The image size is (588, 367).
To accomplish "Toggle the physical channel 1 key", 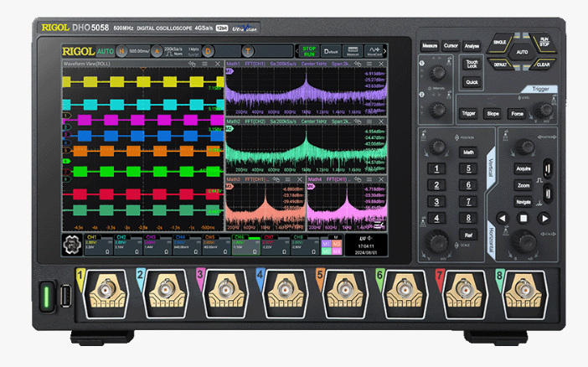I will click(436, 169).
